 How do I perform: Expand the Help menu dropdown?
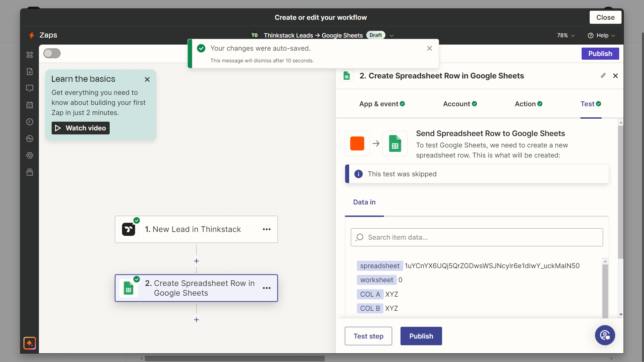601,35
